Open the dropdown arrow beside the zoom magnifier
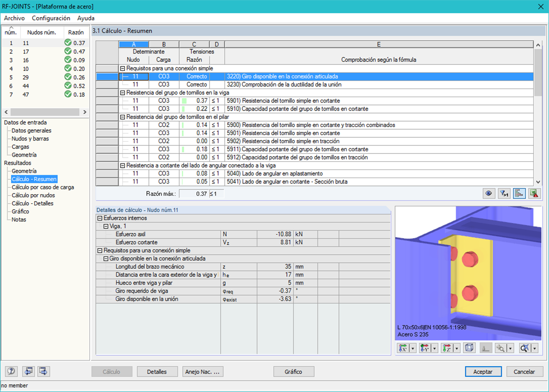 point(510,348)
